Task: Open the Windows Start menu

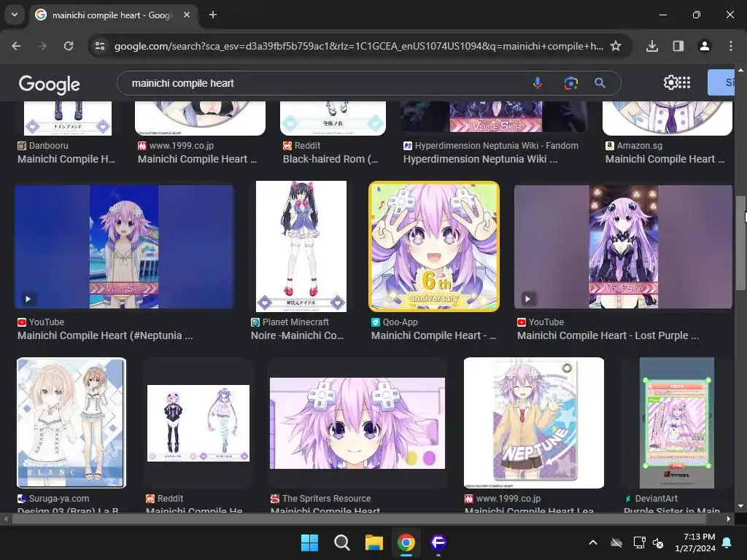Action: click(309, 542)
